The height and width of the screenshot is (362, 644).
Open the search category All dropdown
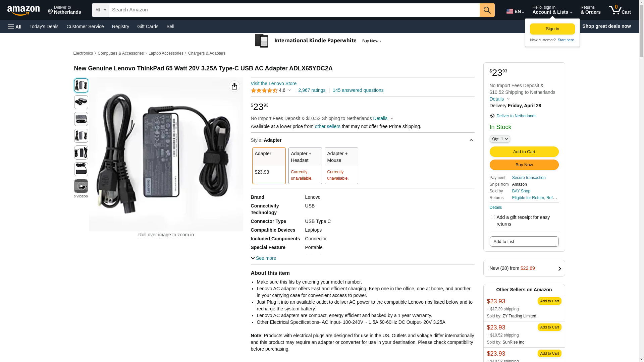pos(100,10)
